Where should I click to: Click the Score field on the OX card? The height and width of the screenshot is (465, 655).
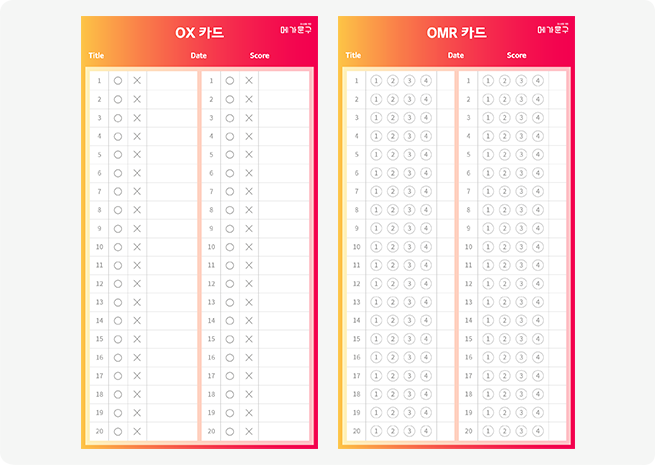pyautogui.click(x=259, y=56)
